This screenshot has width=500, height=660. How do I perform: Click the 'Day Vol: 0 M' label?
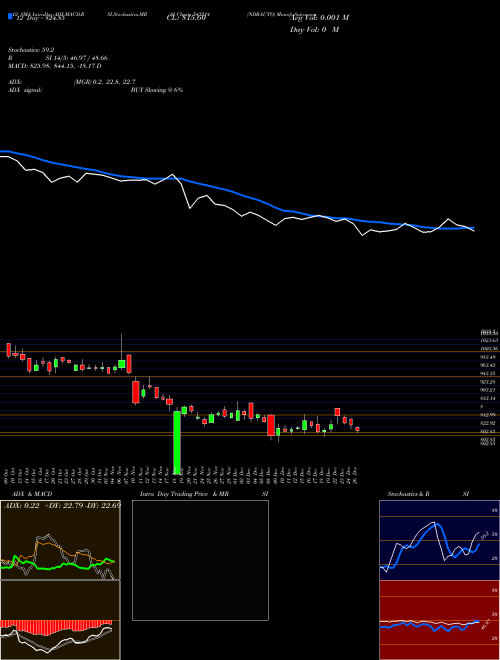(x=314, y=29)
